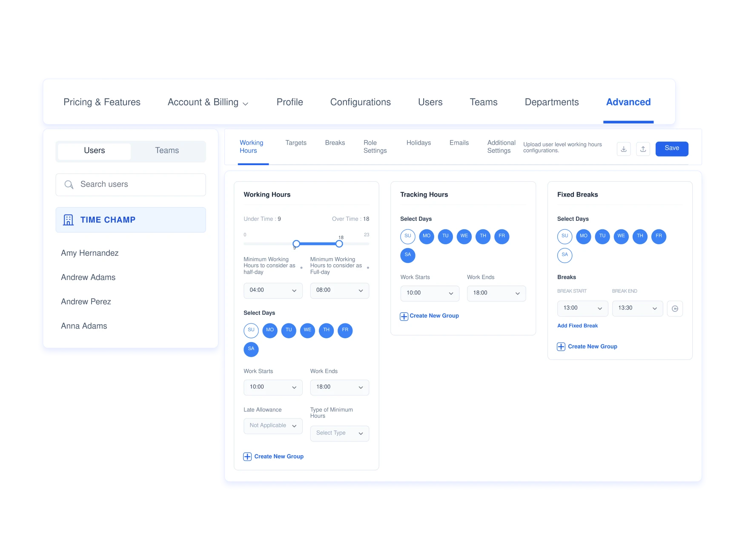
Task: Switch to the Holidays tab
Action: pos(418,143)
